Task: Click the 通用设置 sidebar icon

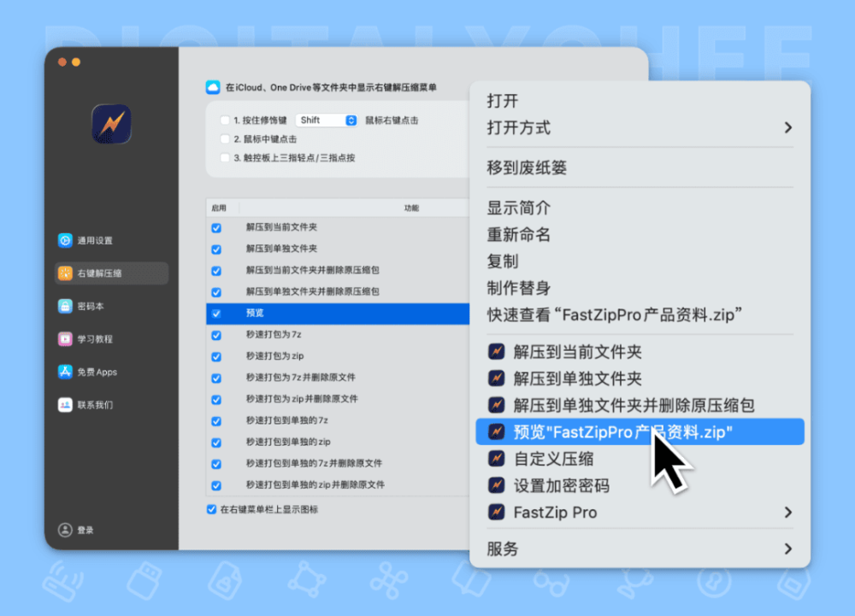Action: tap(65, 240)
